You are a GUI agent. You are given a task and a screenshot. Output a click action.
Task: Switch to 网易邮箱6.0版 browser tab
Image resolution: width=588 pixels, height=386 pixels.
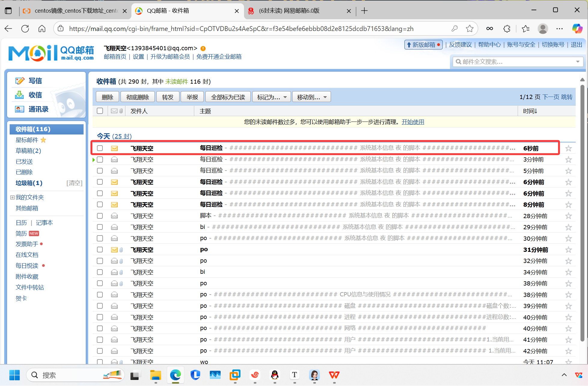pos(289,11)
